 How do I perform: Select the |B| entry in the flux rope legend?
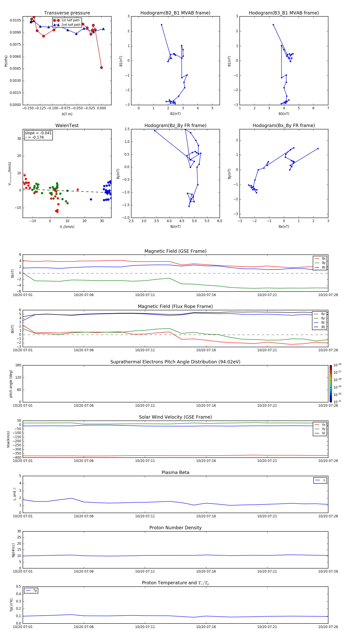click(x=320, y=327)
